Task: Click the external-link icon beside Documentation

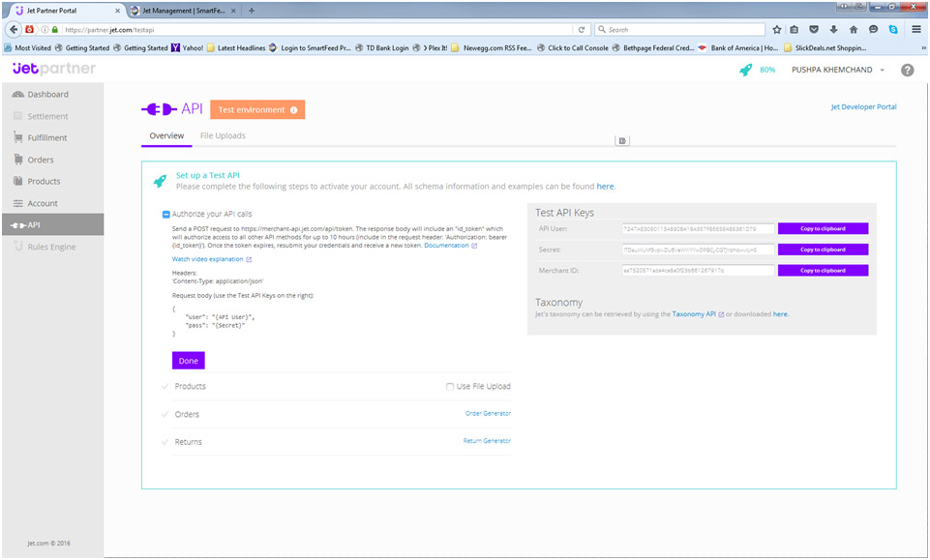Action: pos(474,246)
